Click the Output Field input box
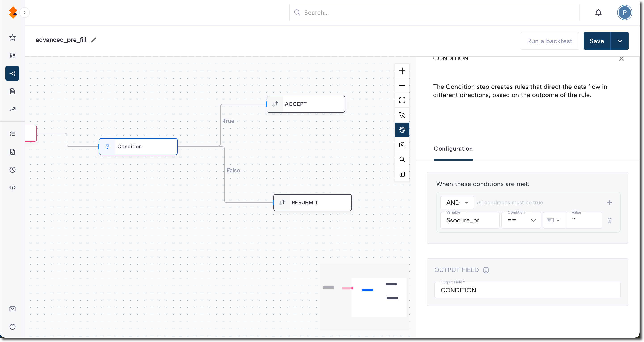This screenshot has width=644, height=342. click(x=527, y=290)
